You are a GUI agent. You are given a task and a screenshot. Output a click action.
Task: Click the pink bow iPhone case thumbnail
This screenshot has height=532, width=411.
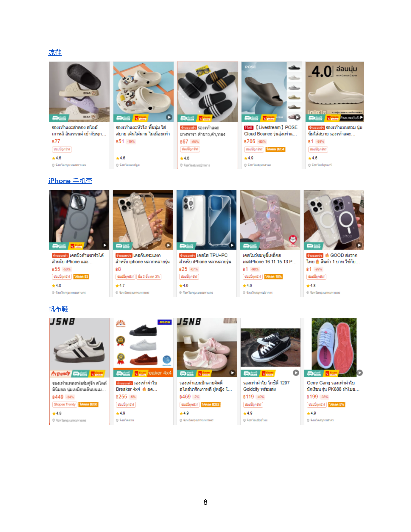pos(270,220)
